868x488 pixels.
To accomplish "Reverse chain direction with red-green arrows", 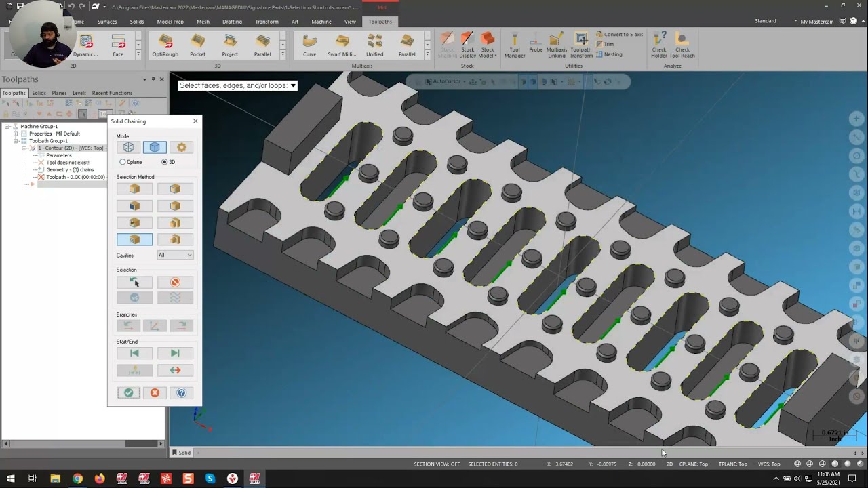I will [175, 370].
